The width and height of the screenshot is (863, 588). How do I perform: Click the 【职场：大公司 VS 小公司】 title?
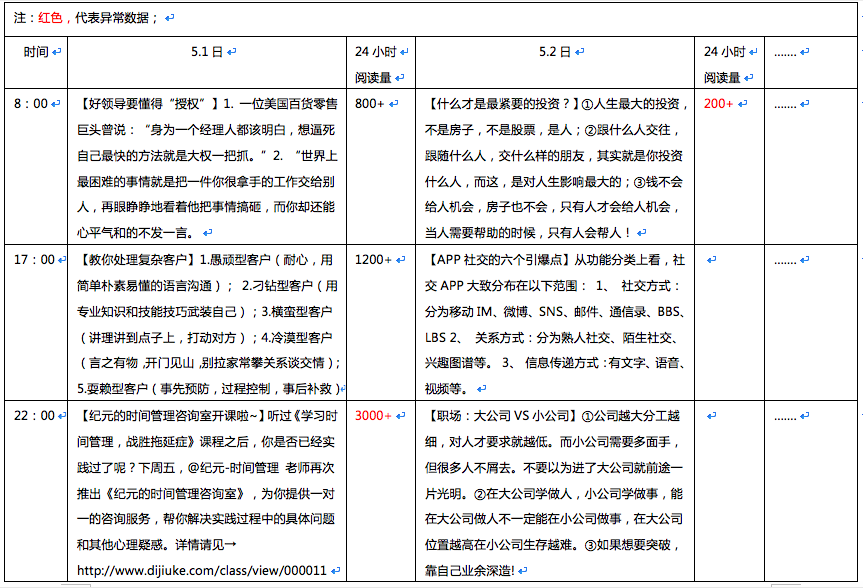point(498,415)
